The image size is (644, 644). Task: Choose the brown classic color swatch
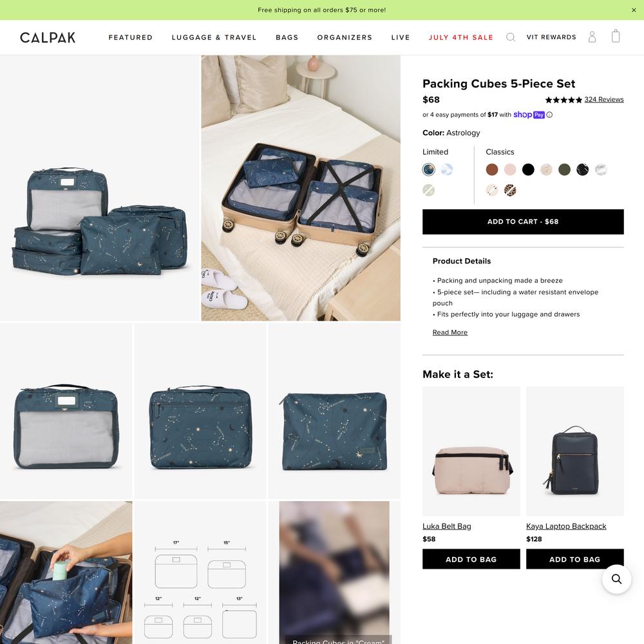coord(492,169)
